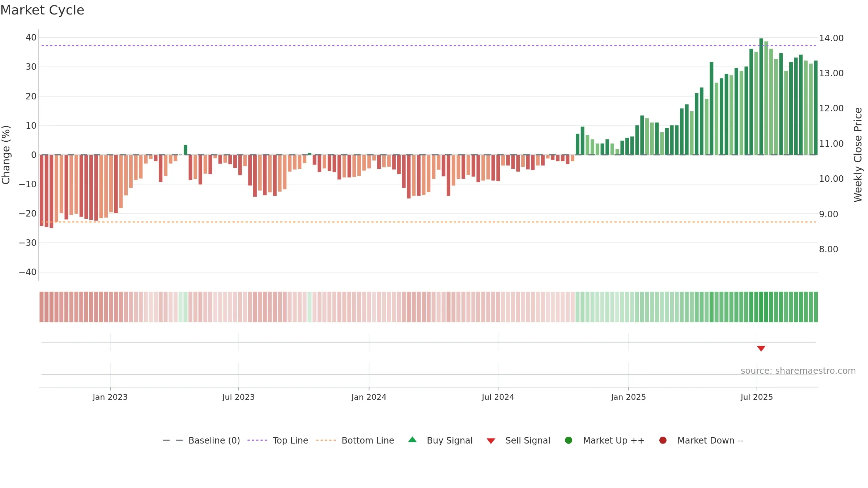Image resolution: width=868 pixels, height=488 pixels.
Task: Click the first dark red heat strip cell
Action: tap(42, 307)
